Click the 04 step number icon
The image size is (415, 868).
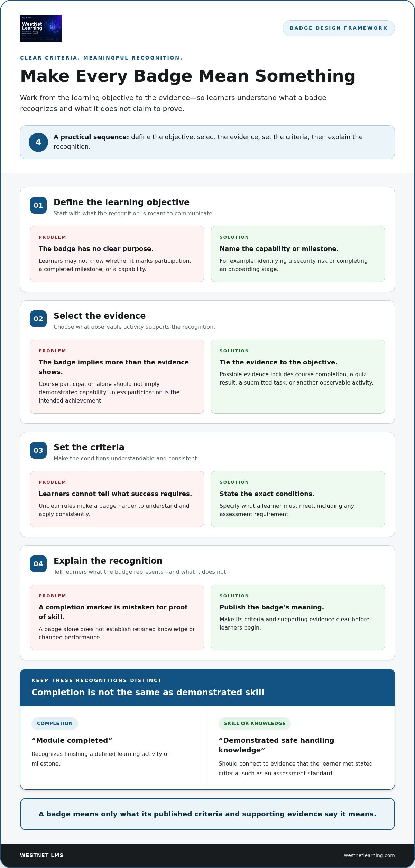tap(38, 564)
